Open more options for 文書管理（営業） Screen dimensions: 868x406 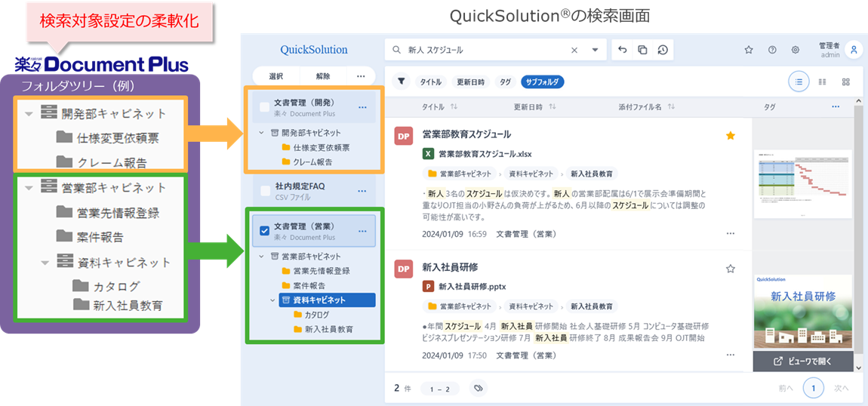362,231
